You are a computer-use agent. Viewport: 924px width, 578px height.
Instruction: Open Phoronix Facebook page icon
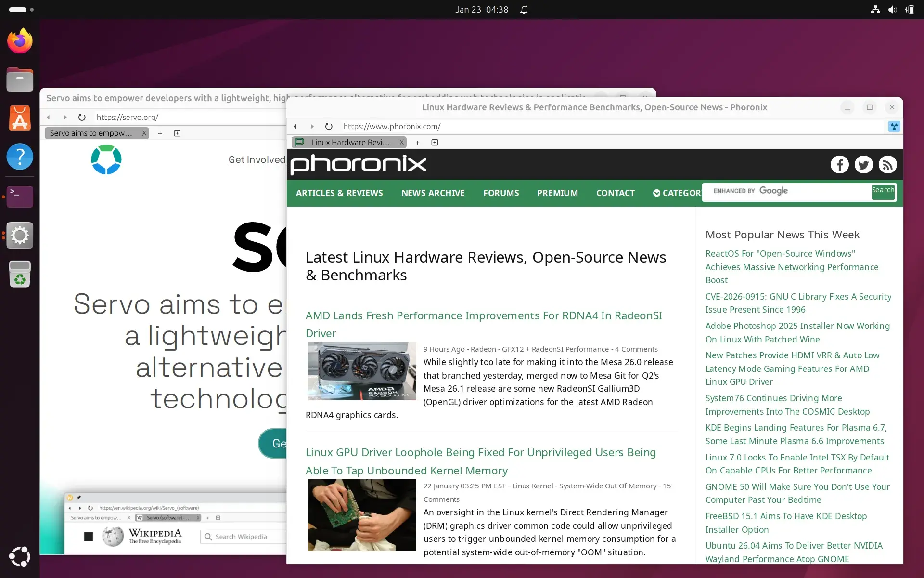839,165
